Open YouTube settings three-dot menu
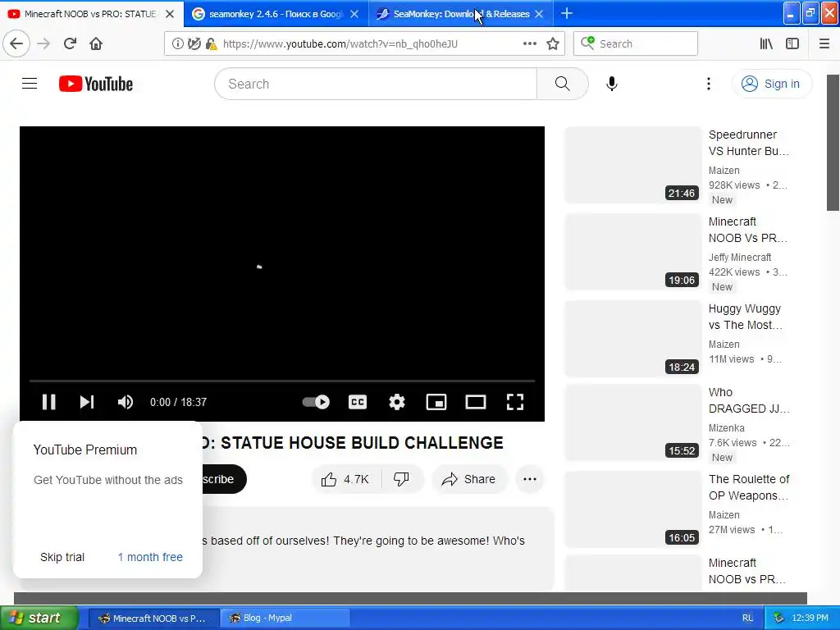 pyautogui.click(x=708, y=84)
